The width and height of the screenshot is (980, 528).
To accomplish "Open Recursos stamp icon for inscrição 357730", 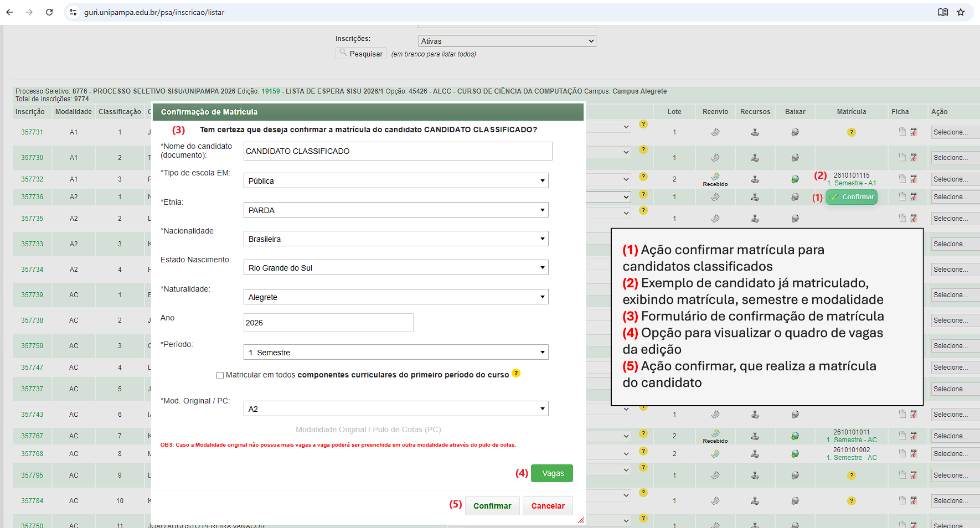I will (755, 158).
